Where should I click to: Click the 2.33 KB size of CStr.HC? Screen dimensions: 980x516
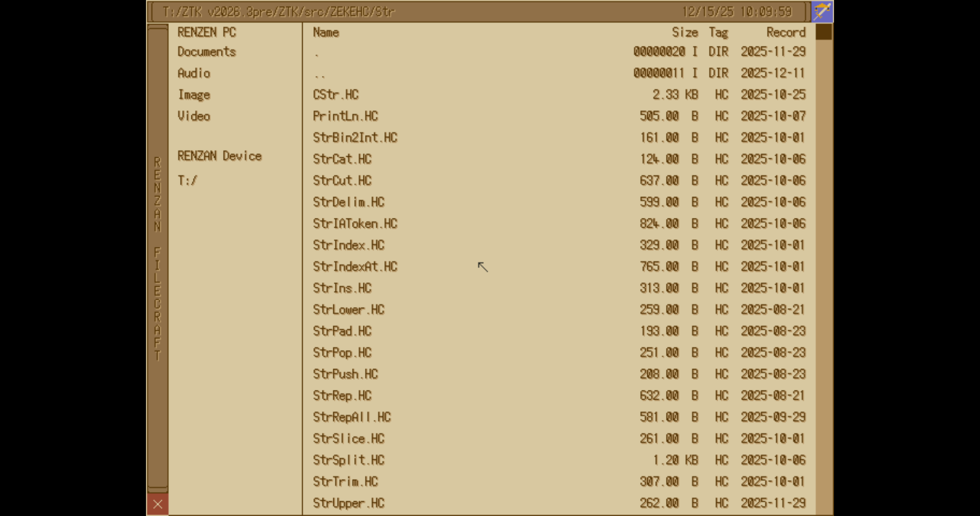pyautogui.click(x=675, y=94)
